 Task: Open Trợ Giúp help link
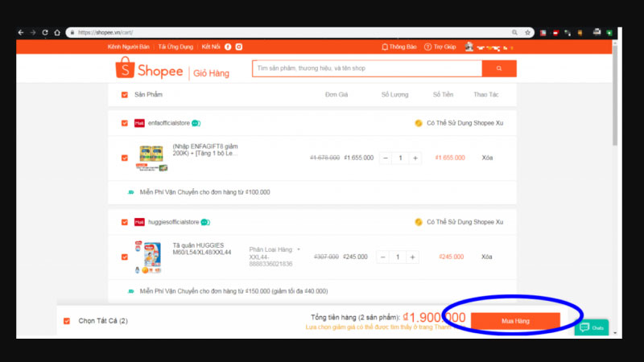(440, 47)
